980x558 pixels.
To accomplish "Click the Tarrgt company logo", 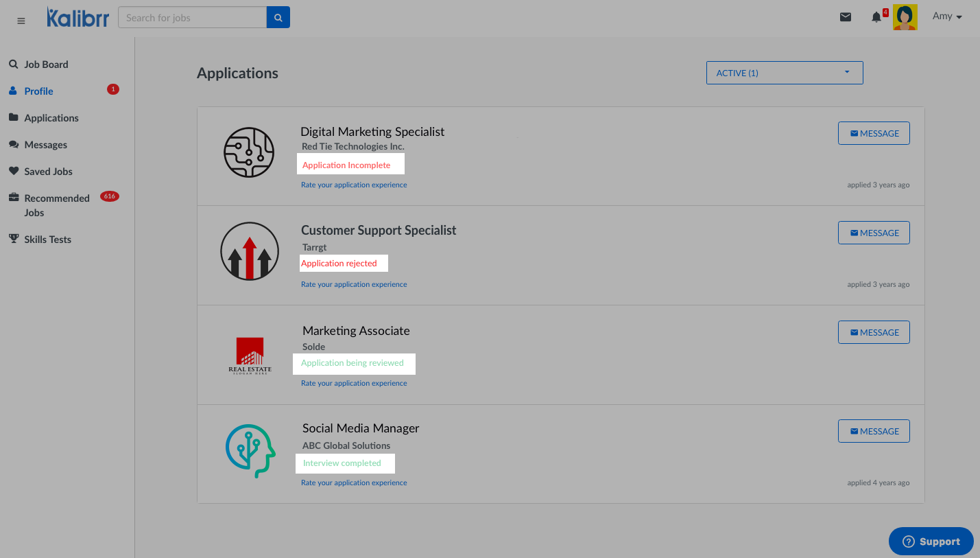I will coord(250,251).
